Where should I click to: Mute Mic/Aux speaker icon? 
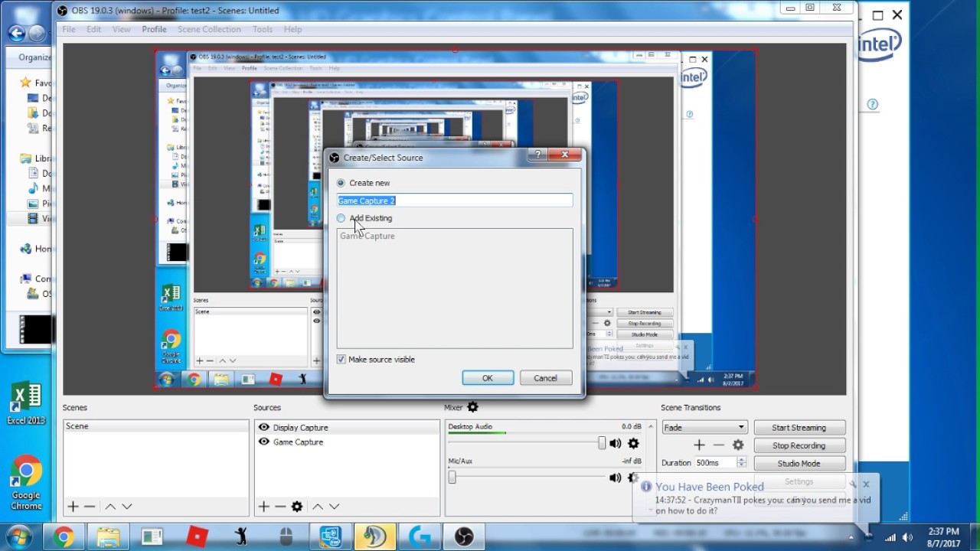615,478
